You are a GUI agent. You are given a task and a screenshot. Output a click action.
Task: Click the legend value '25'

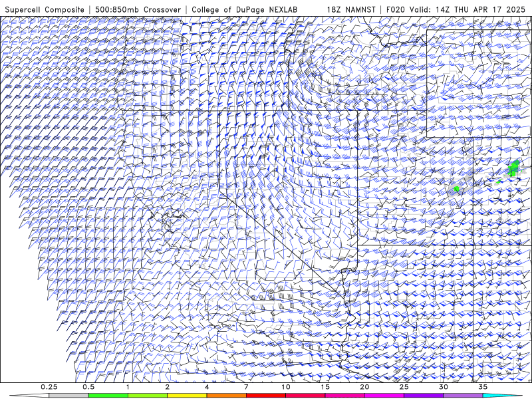tap(404, 387)
